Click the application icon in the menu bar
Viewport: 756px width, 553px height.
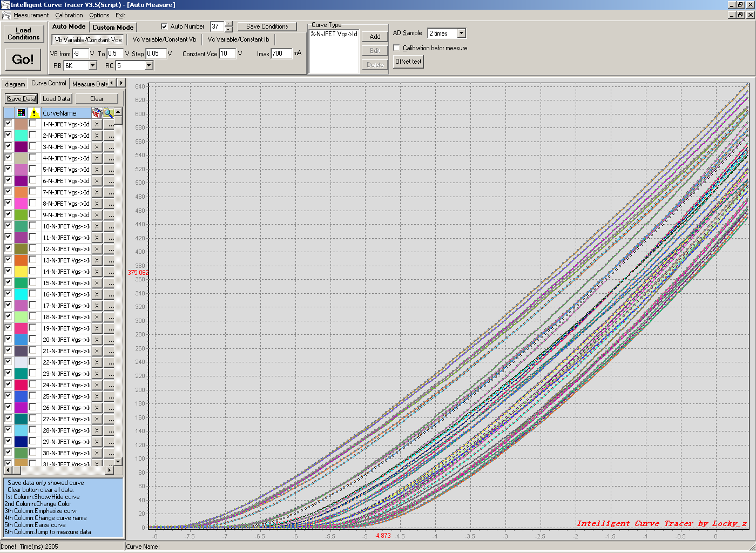6,16
